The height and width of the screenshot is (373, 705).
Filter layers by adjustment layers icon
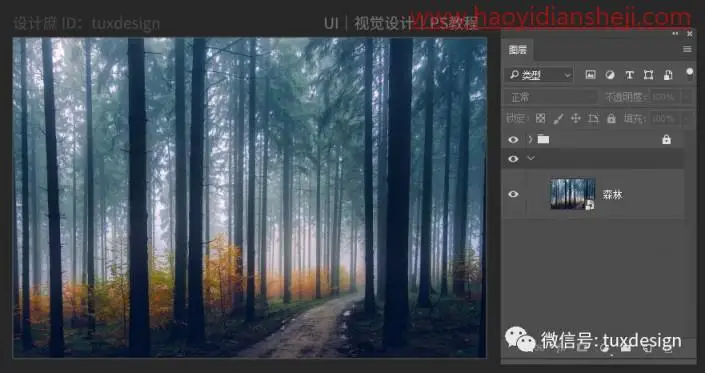[x=610, y=75]
